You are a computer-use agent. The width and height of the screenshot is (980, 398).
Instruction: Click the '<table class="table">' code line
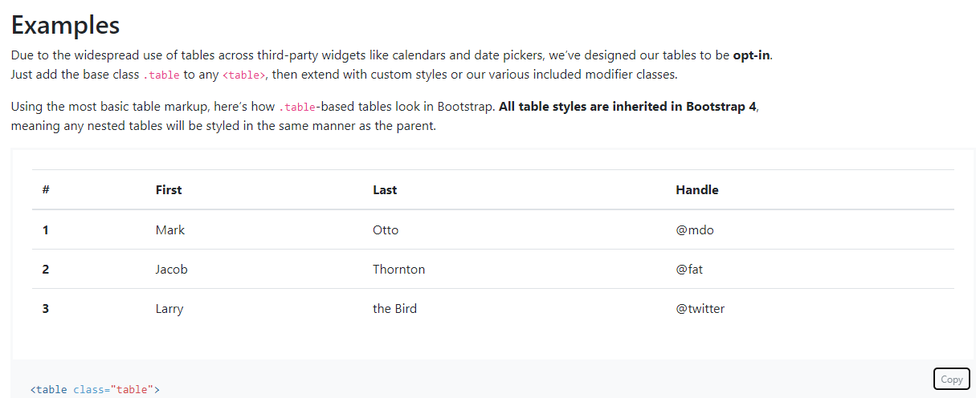pyautogui.click(x=95, y=390)
